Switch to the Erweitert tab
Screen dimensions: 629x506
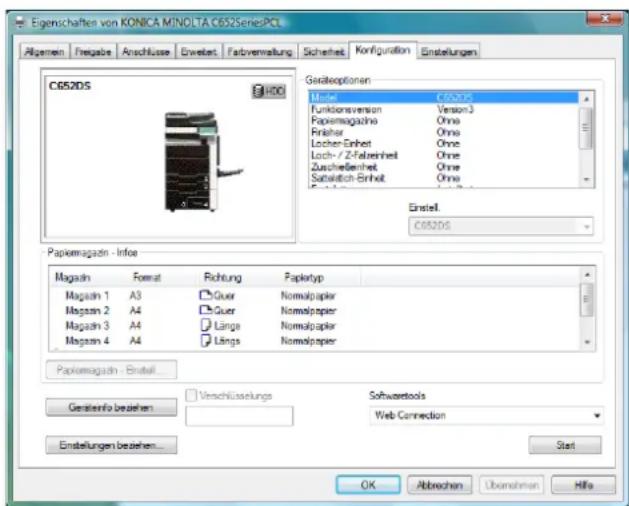click(199, 52)
